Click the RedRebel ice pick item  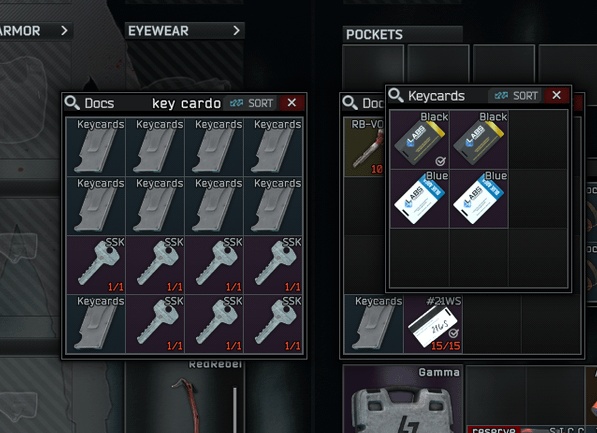(x=185, y=396)
